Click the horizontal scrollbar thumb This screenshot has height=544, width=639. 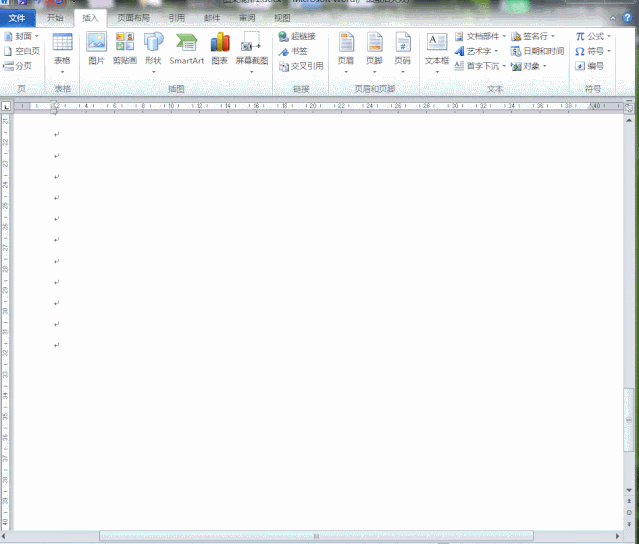[316, 536]
